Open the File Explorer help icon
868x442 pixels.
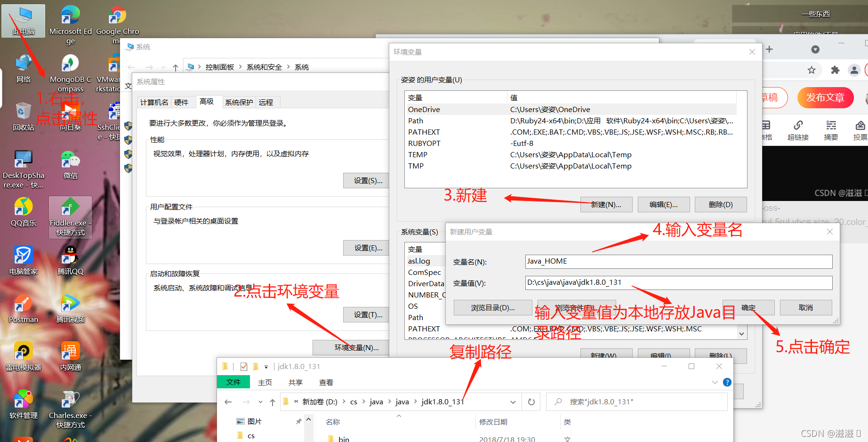click(x=727, y=382)
